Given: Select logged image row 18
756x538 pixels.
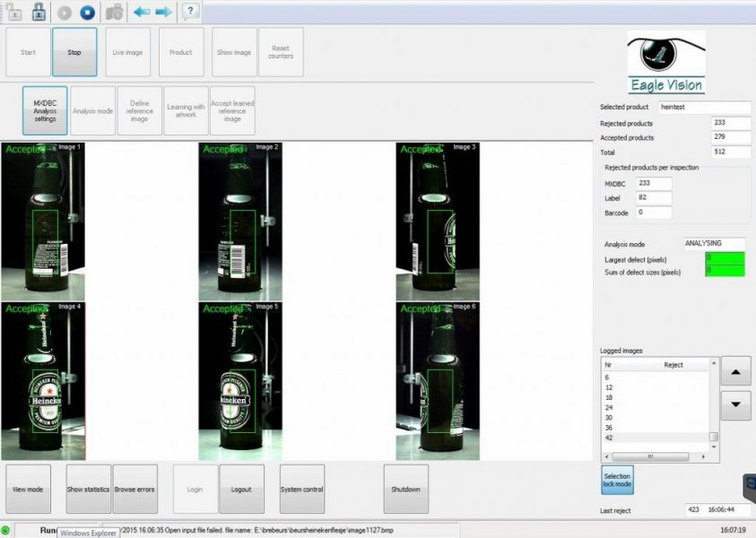Looking at the screenshot, I should 656,398.
